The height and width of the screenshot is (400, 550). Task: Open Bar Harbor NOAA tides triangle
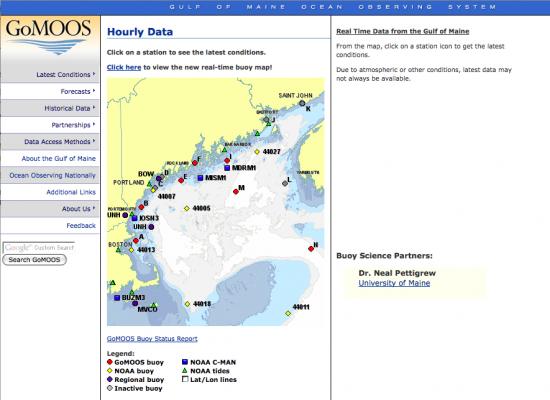pyautogui.click(x=224, y=150)
